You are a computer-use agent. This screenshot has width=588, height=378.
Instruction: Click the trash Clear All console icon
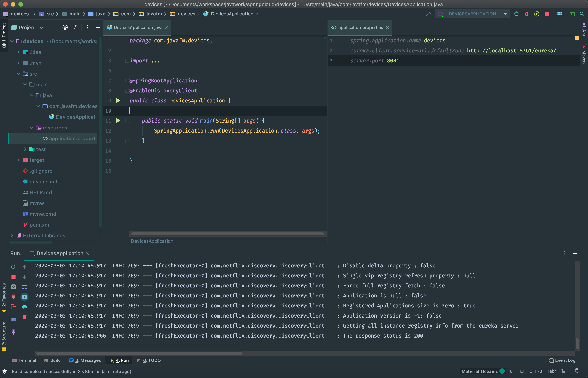[x=24, y=317]
